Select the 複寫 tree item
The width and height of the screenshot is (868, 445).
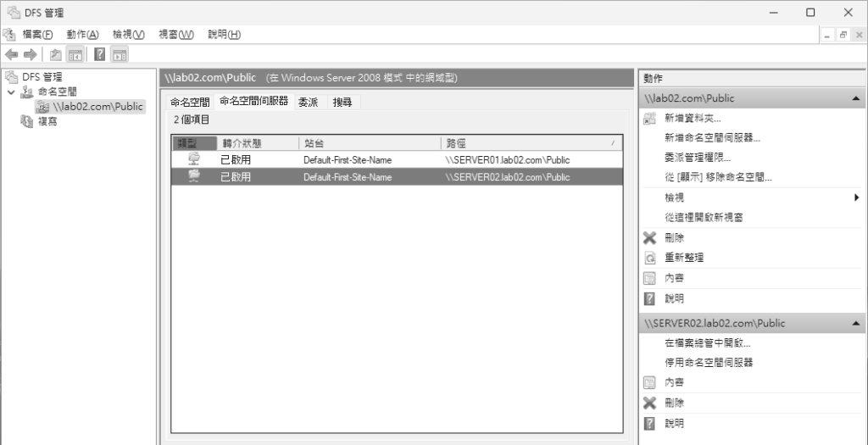[x=47, y=121]
